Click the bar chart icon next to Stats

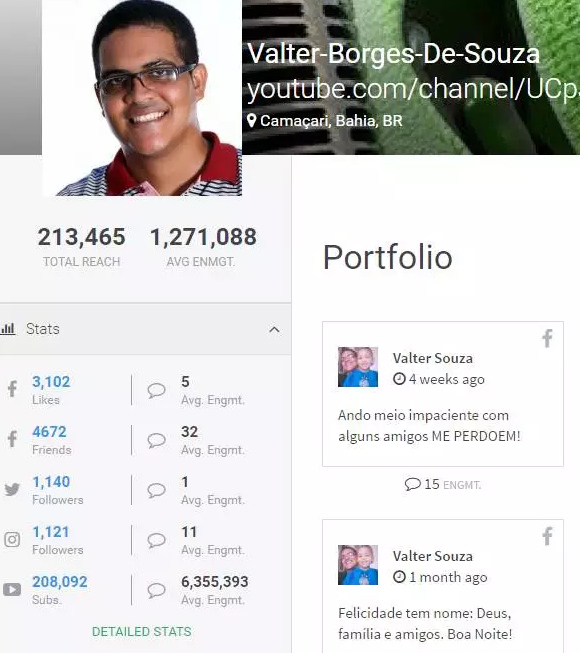tap(7, 329)
